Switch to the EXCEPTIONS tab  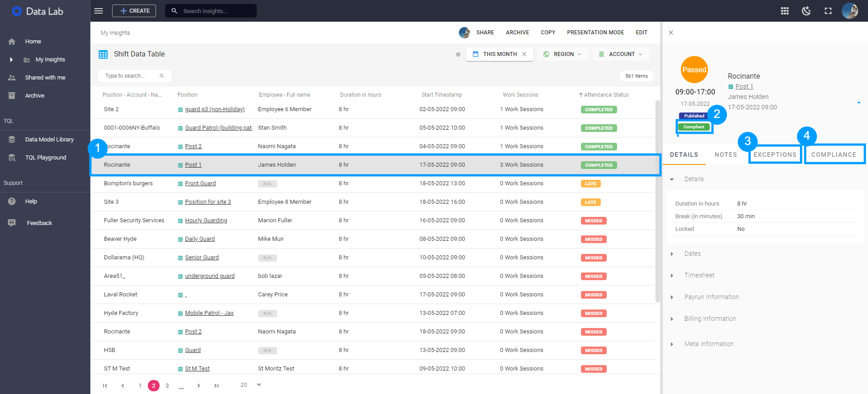coord(775,155)
